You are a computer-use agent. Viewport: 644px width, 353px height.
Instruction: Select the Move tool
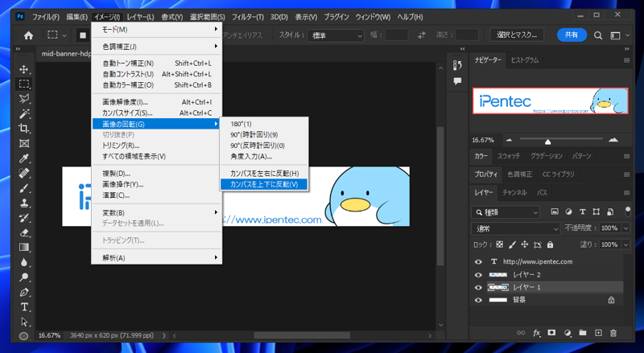coord(24,70)
